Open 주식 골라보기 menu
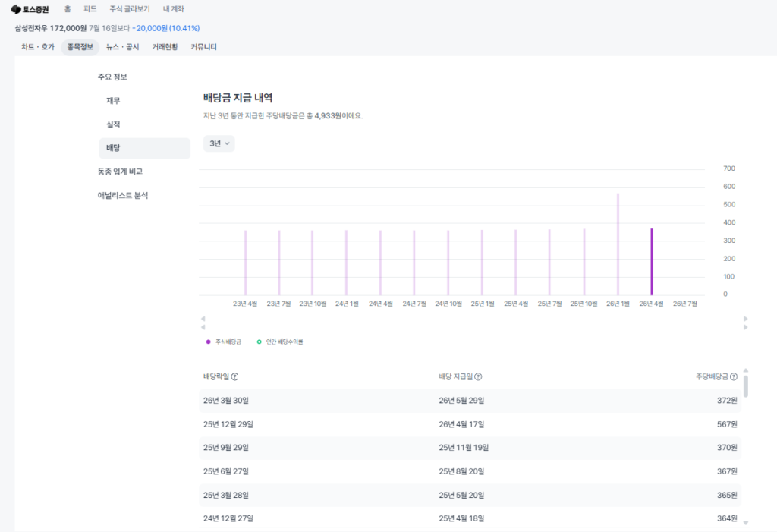The height and width of the screenshot is (532, 777). tap(130, 9)
